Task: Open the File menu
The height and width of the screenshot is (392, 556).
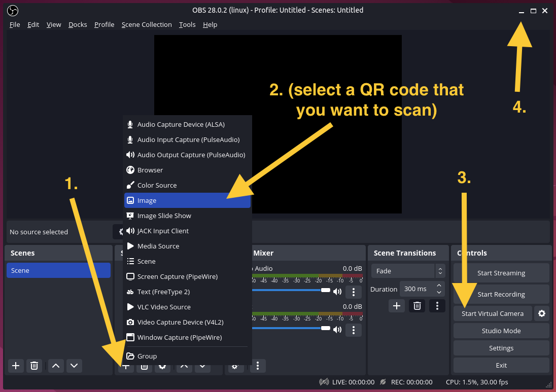Action: pos(15,24)
